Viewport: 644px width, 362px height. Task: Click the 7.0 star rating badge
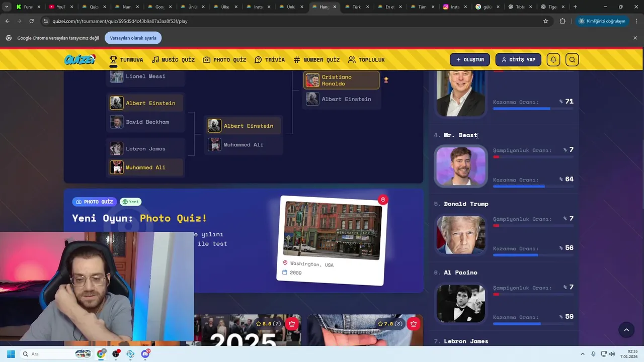click(390, 324)
